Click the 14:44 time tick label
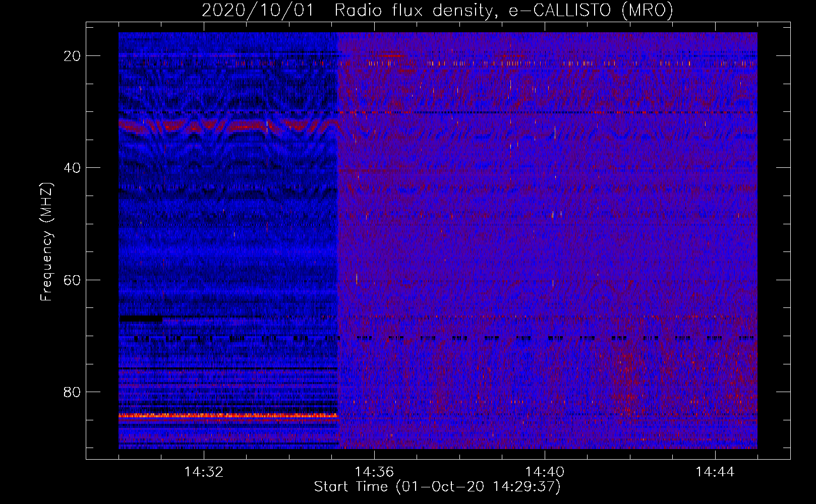Image resolution: width=816 pixels, height=504 pixels. tap(715, 472)
